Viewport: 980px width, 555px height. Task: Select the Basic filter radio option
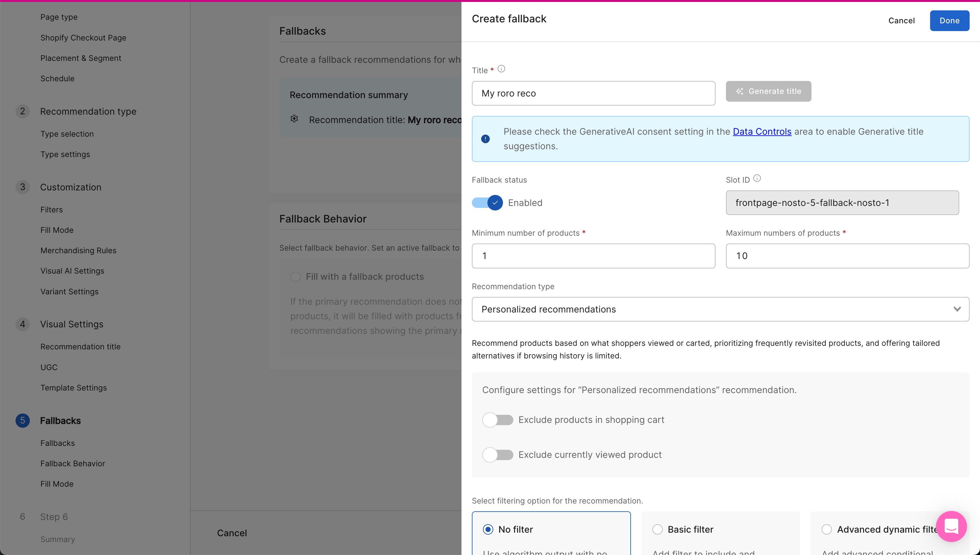[x=657, y=529]
